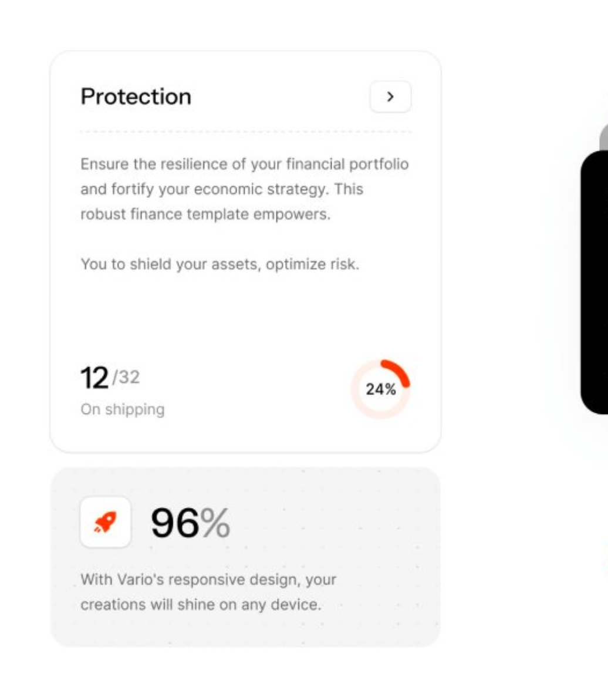Click the dashed divider under Protection heading
This screenshot has height=700, width=608.
tap(245, 132)
